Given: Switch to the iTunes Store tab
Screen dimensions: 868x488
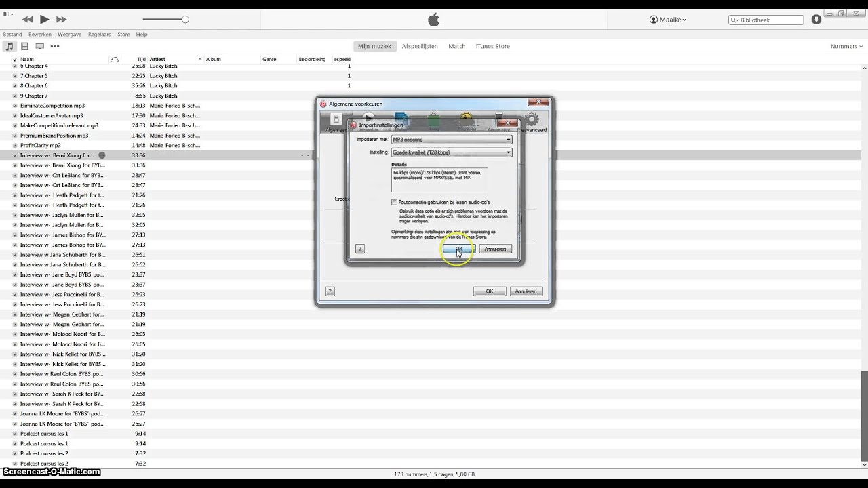Looking at the screenshot, I should pos(493,46).
